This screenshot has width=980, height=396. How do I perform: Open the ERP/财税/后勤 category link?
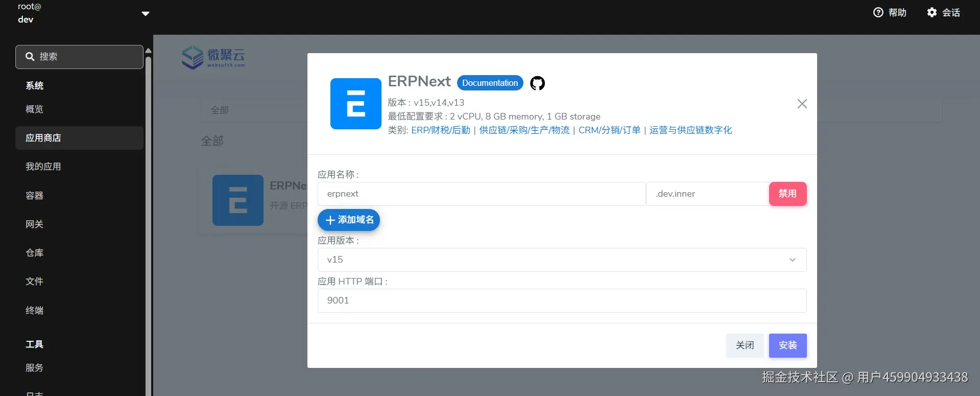[x=441, y=130]
